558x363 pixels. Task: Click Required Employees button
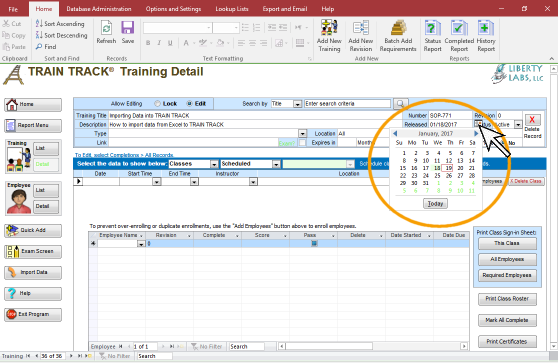pyautogui.click(x=507, y=275)
